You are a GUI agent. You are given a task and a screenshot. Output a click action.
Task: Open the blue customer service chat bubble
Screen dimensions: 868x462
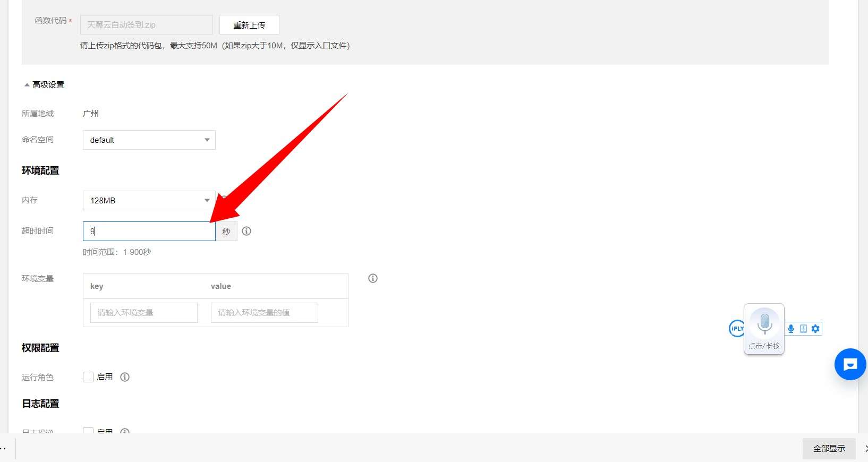(850, 364)
